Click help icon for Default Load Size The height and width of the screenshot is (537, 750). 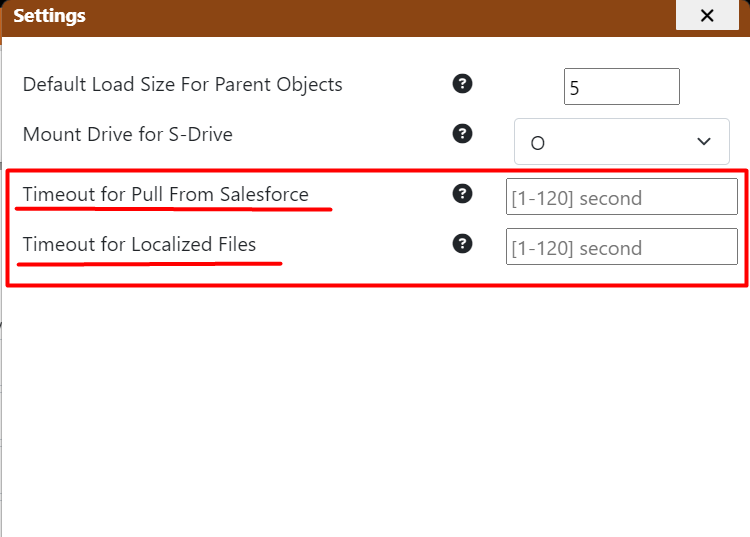tap(462, 84)
